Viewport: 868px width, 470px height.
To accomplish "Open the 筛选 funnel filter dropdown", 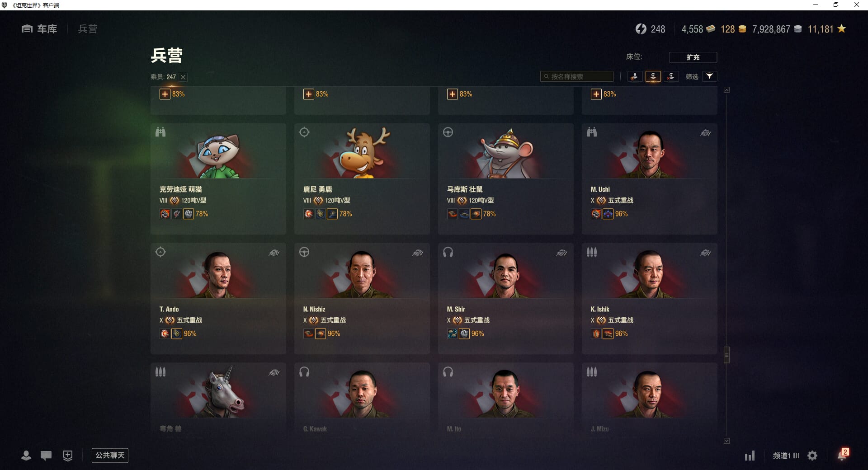I will [x=709, y=76].
